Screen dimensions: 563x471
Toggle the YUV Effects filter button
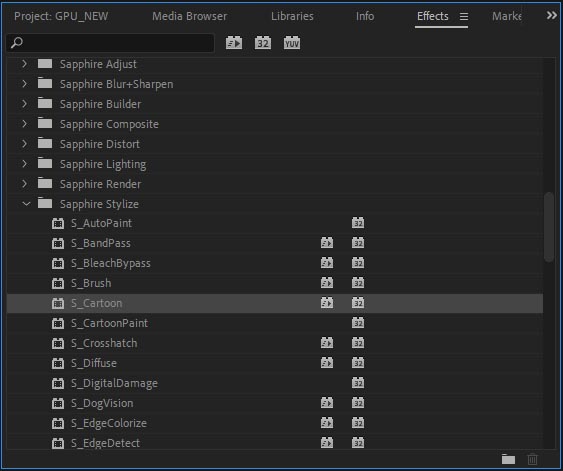[292, 43]
